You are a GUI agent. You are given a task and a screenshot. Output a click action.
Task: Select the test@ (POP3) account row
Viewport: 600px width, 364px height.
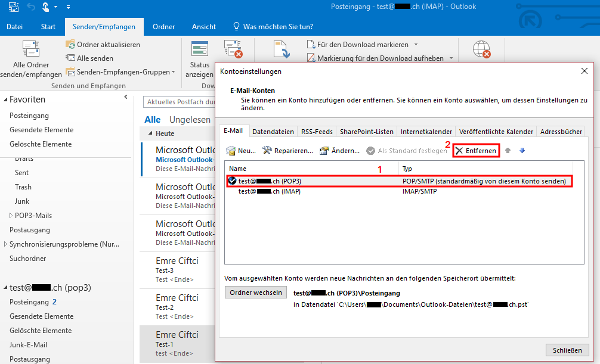pos(400,181)
